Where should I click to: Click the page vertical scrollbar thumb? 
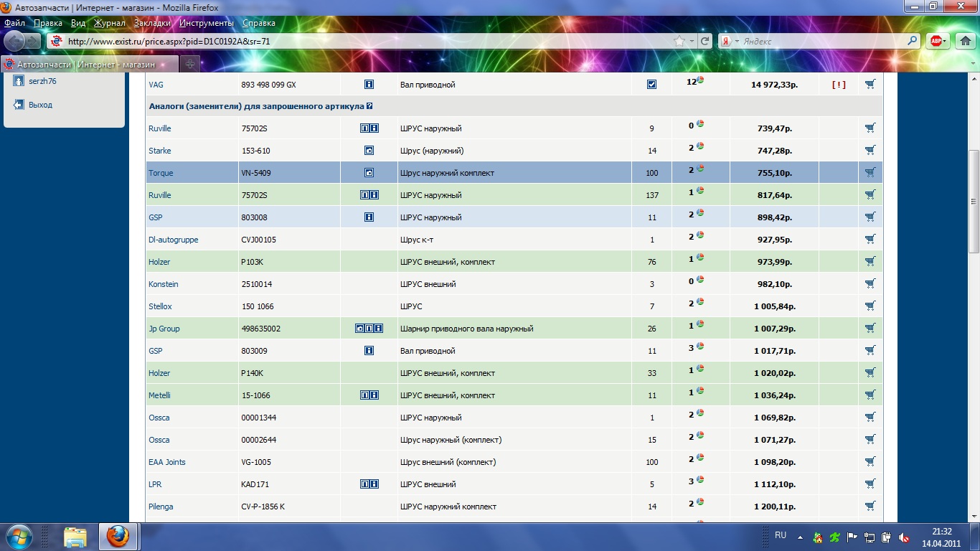coord(974,201)
